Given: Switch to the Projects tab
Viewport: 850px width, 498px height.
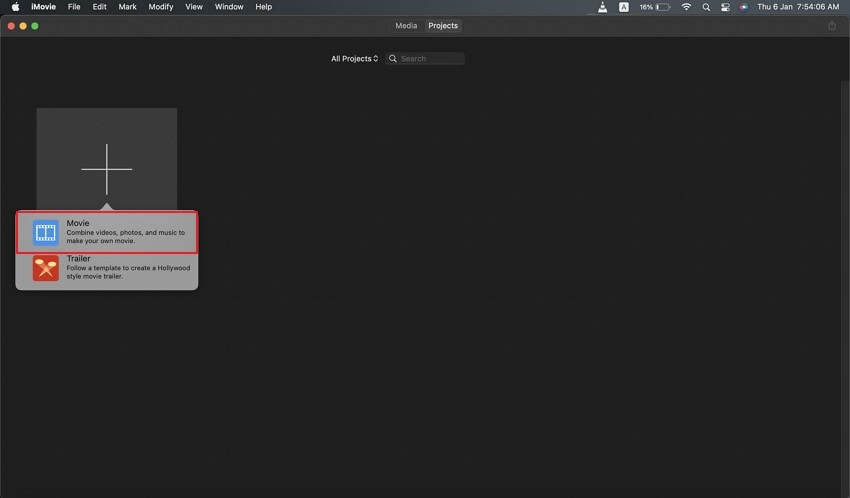Looking at the screenshot, I should point(443,25).
